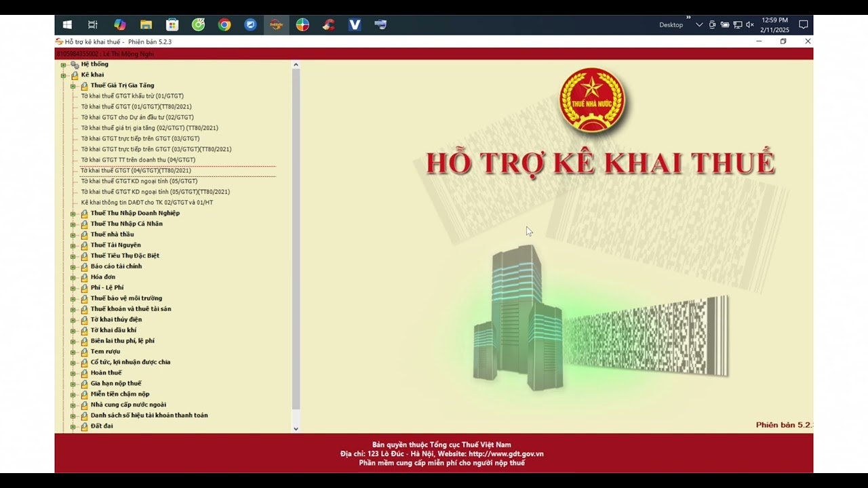Select the Biên lai thu phí, lệ phí label
Screen dimensions: 868x488
tap(123, 341)
